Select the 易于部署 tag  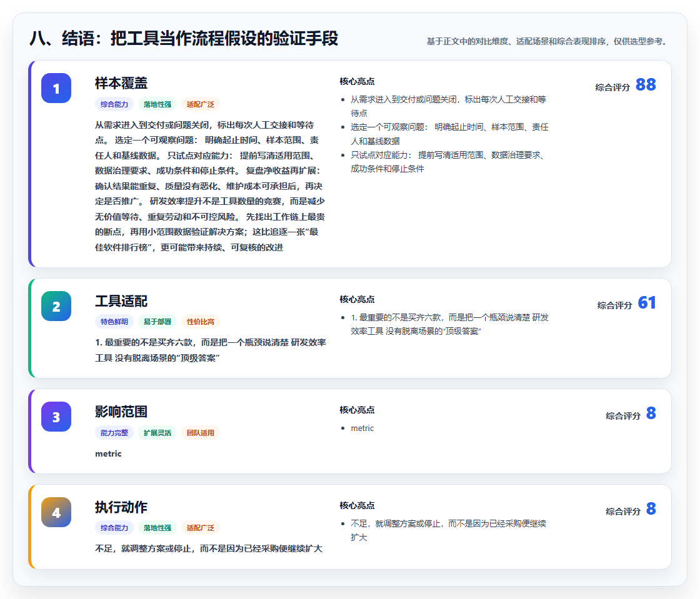tap(157, 322)
